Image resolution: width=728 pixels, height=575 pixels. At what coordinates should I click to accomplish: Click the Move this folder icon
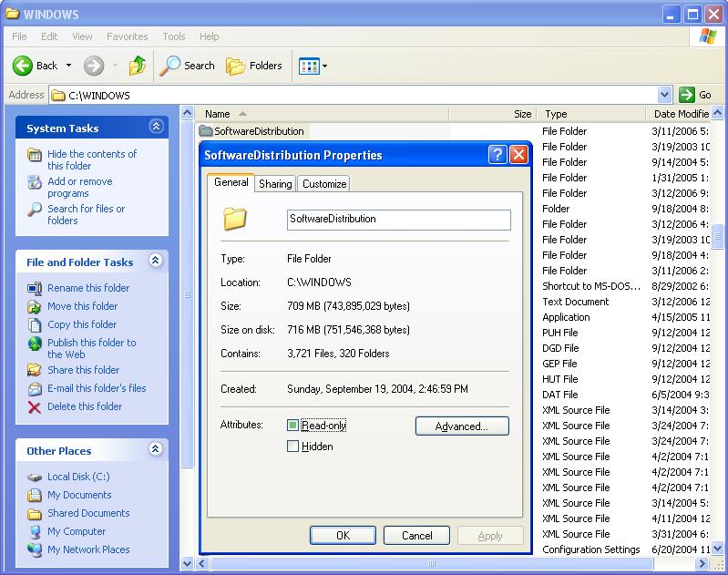point(35,306)
